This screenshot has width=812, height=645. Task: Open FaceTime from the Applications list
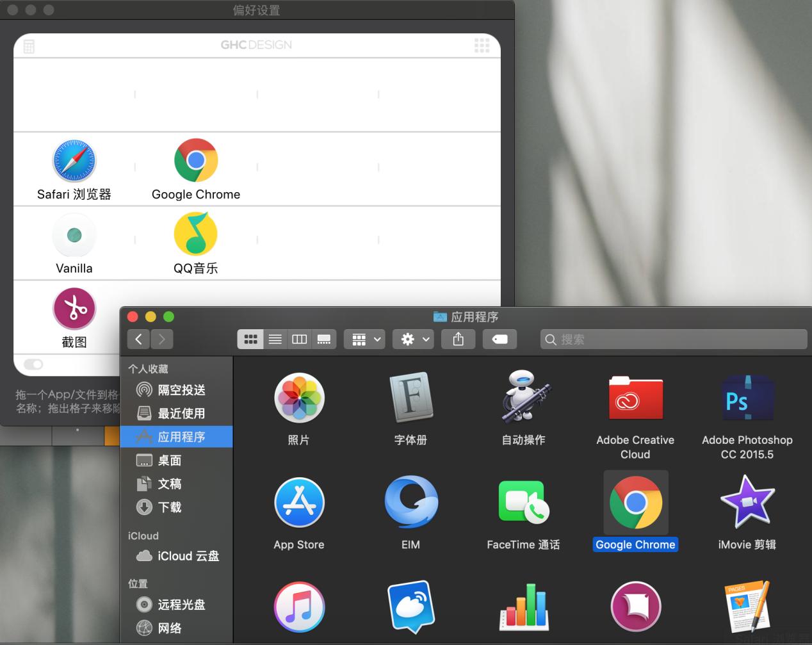pyautogui.click(x=523, y=503)
